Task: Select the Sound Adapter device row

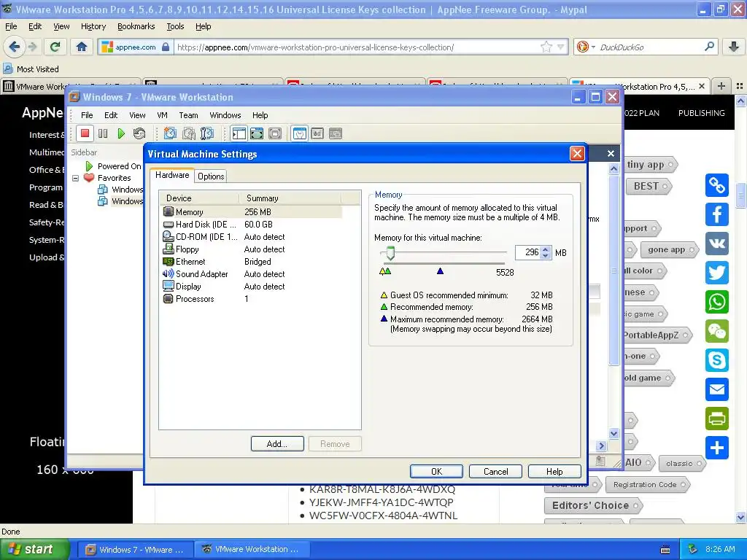Action: [x=252, y=274]
